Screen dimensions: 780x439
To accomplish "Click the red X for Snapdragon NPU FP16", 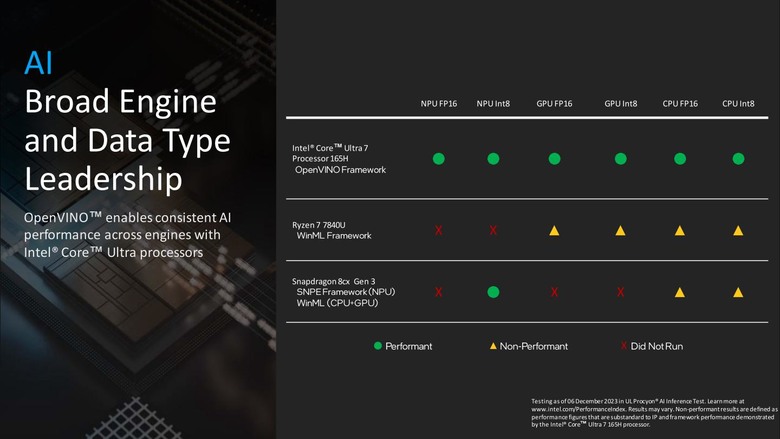I will [x=438, y=292].
